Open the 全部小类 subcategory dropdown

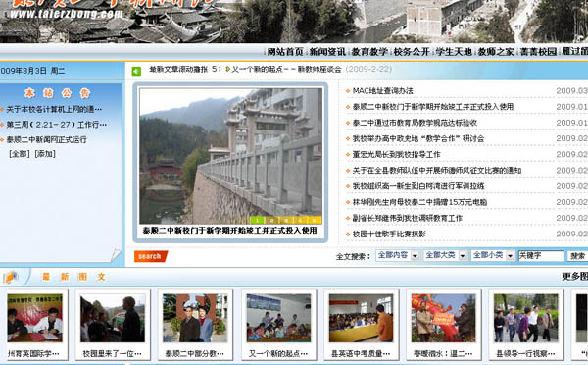point(493,256)
